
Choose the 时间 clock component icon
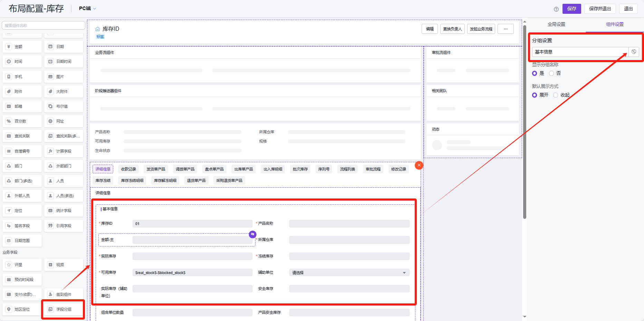coord(9,61)
